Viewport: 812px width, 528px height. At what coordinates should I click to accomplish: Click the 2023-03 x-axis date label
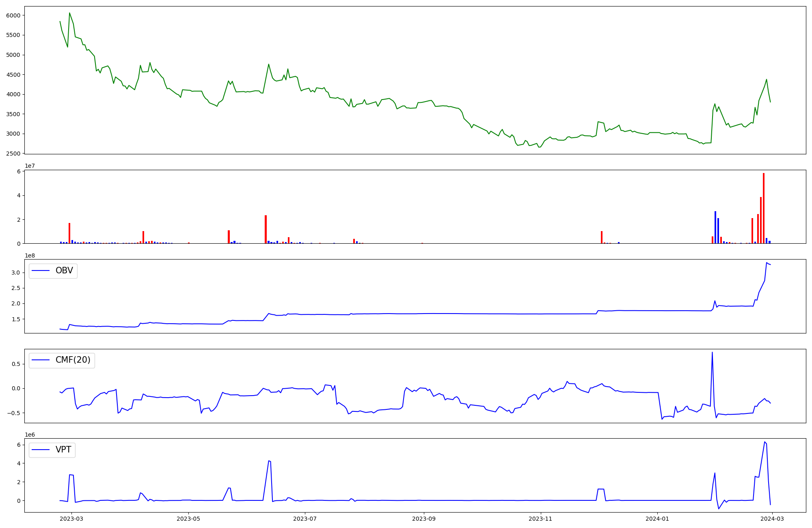[72, 518]
